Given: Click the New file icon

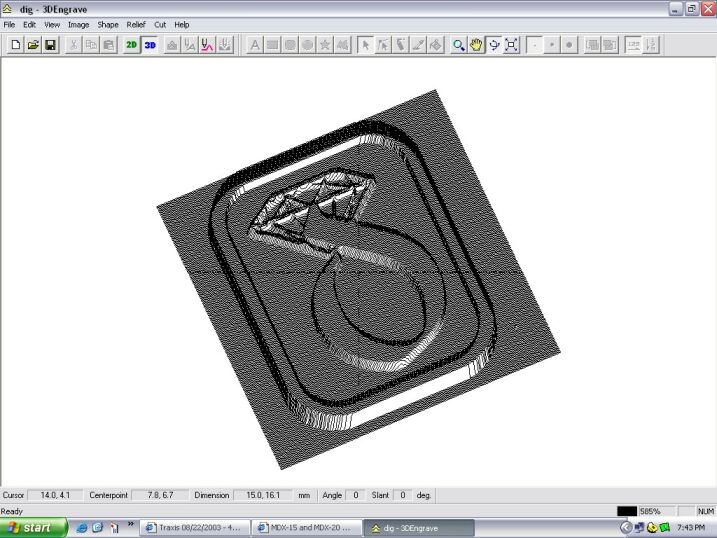Looking at the screenshot, I should [15, 45].
